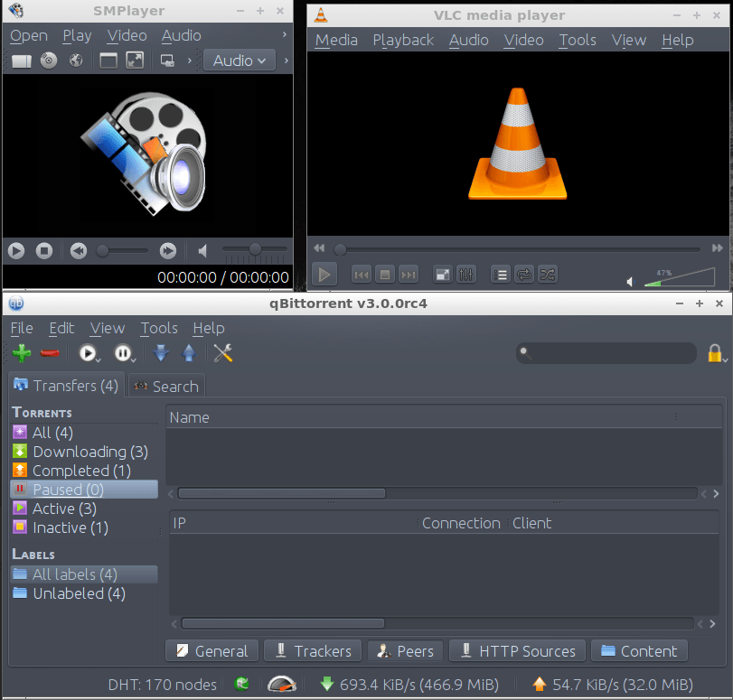733x700 pixels.
Task: Add a torrent with the green plus
Action: tap(22, 353)
